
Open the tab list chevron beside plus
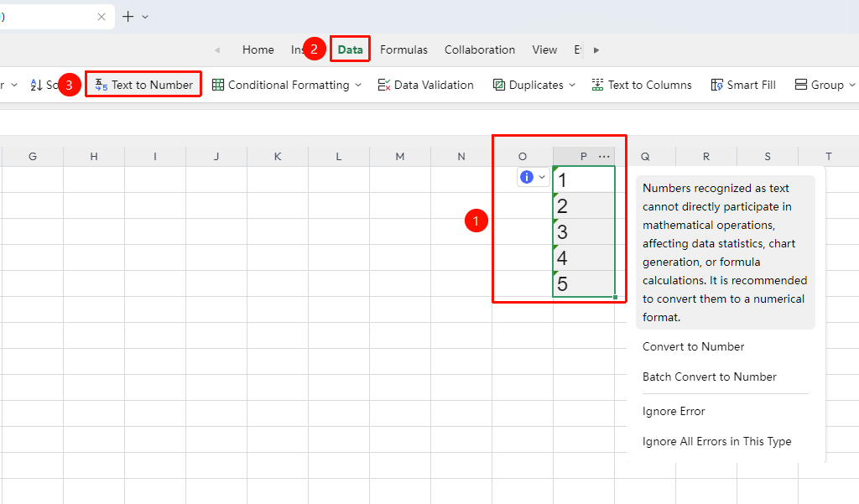[x=145, y=17]
